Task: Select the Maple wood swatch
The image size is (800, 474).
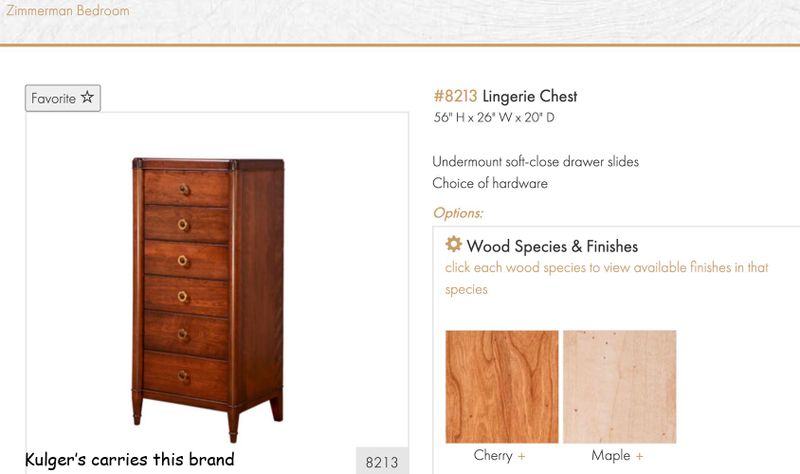Action: [x=620, y=386]
